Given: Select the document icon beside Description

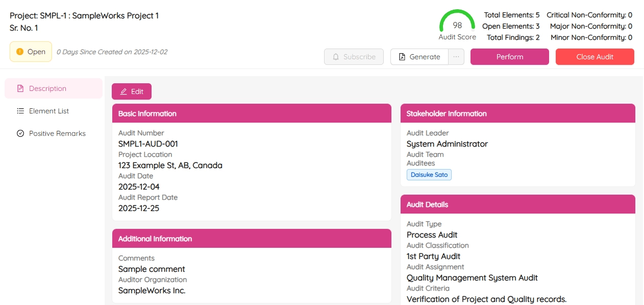Looking at the screenshot, I should 20,88.
